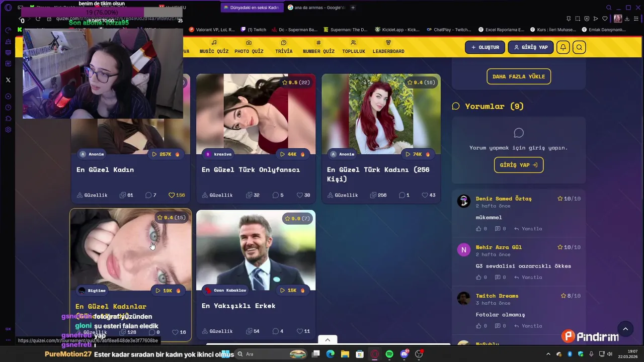The height and width of the screenshot is (362, 644).
Task: Click the 44K plays badge
Action: click(x=292, y=154)
